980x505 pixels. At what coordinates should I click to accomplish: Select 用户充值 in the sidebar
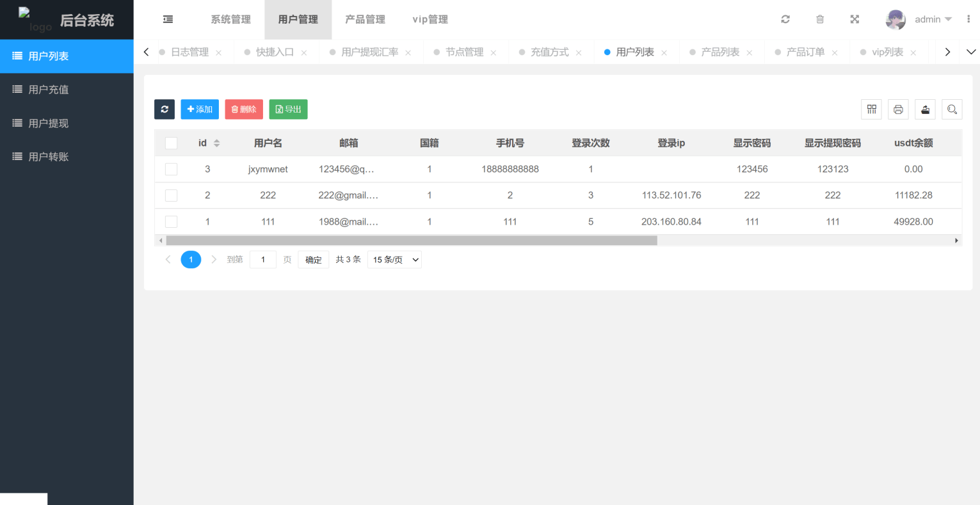[x=67, y=90]
